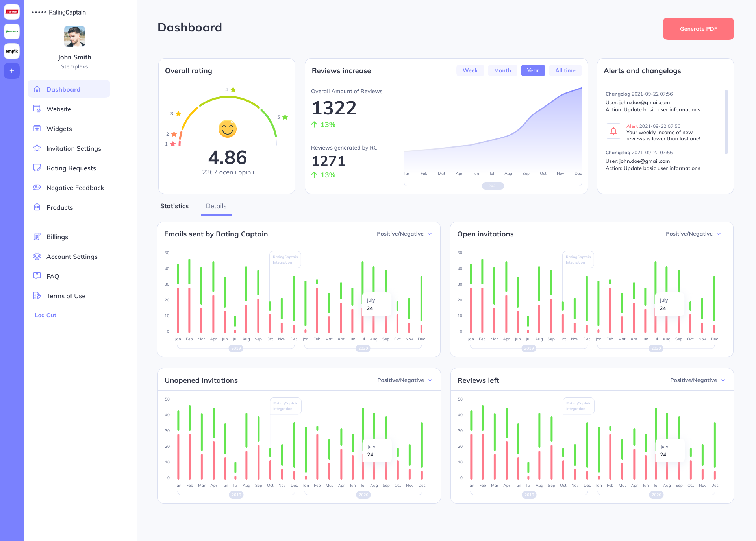Click '2367 ocen i opinii' text

(228, 172)
